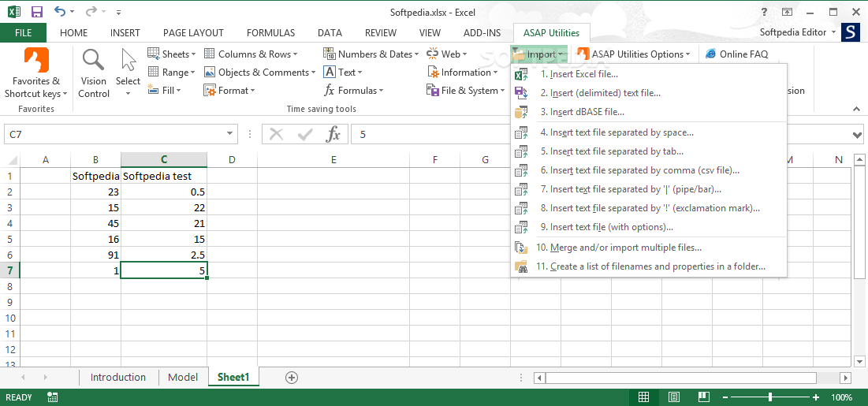Expand Objects & Comments dropdown
Screen dimensions: 868x406
[259, 72]
